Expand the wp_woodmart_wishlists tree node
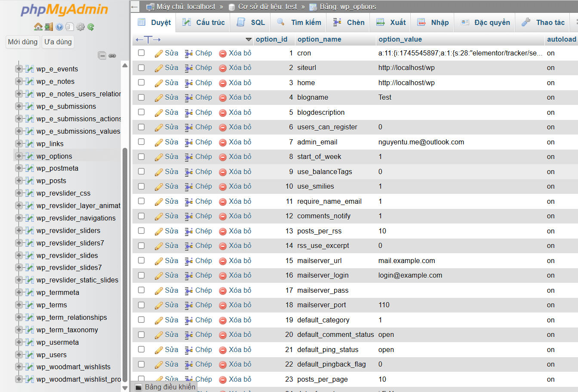Image resolution: width=578 pixels, height=392 pixels. [19, 367]
